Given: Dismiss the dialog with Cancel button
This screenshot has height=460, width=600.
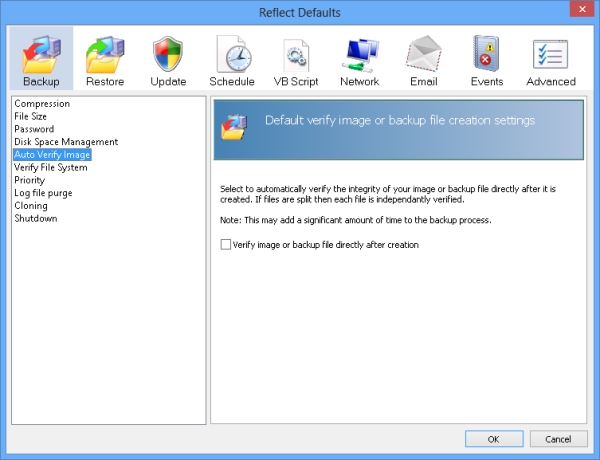Looking at the screenshot, I should (x=558, y=439).
